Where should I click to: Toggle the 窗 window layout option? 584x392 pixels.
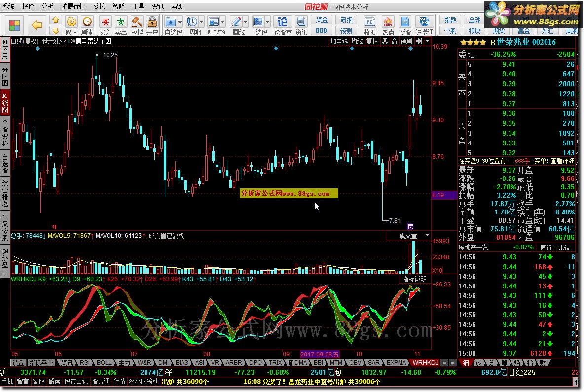395,41
